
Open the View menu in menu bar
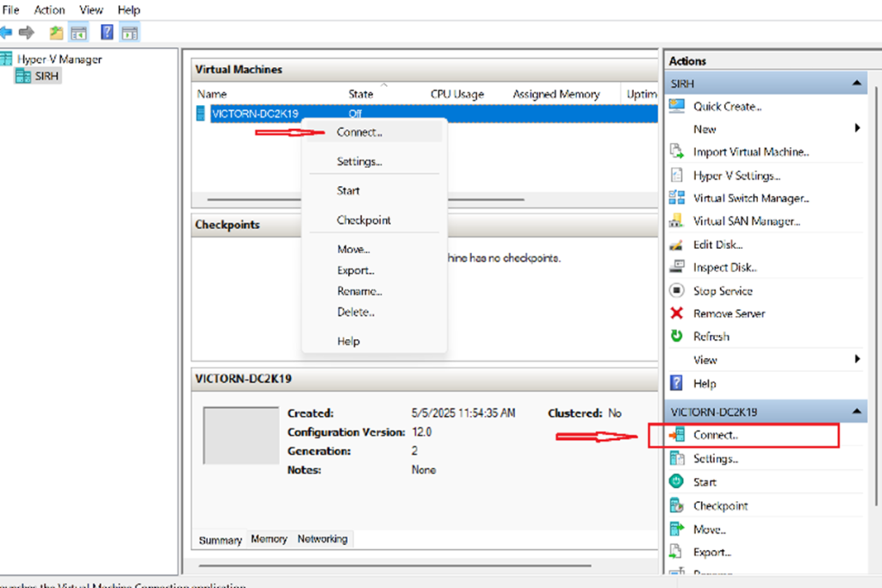[x=90, y=9]
